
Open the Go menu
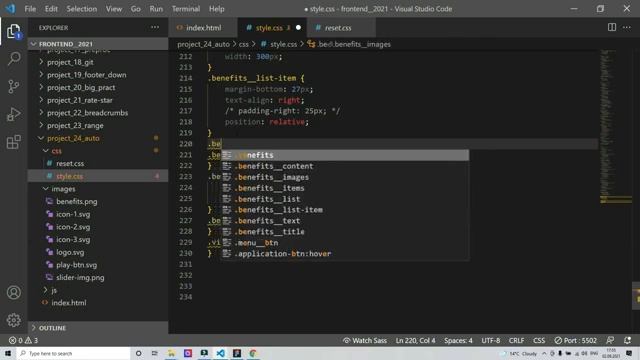point(136,9)
